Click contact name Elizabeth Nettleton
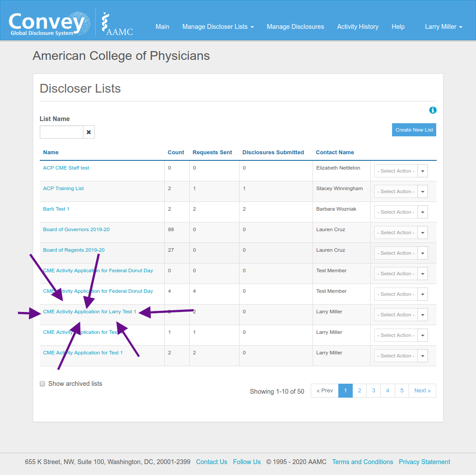476x475 pixels. 338,168
